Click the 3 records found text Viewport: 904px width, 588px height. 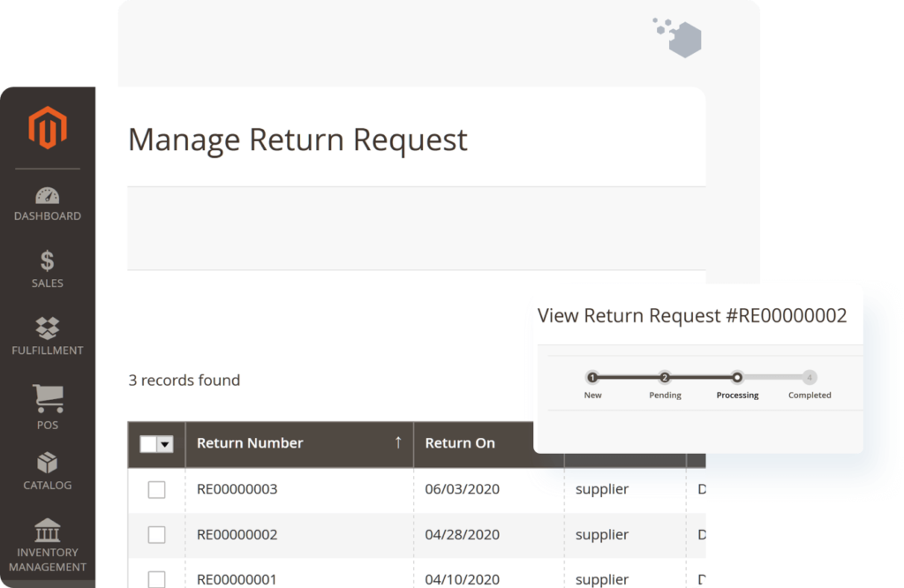[x=185, y=380]
